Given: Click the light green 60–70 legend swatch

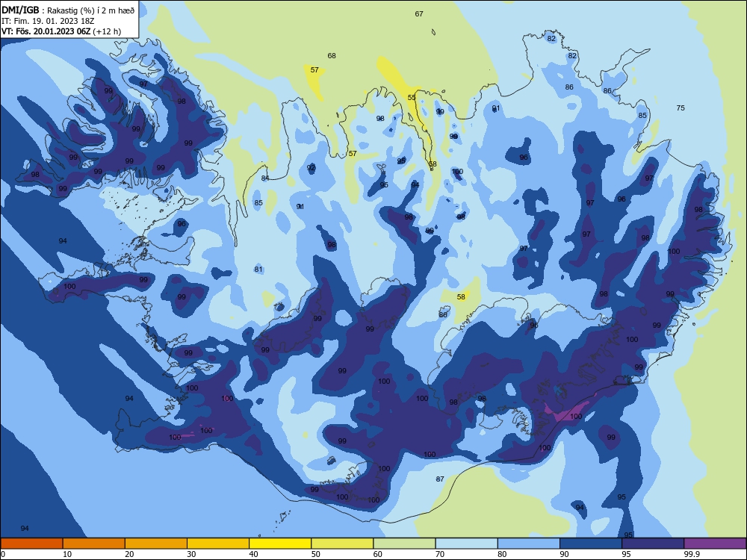Looking at the screenshot, I should point(404,544).
